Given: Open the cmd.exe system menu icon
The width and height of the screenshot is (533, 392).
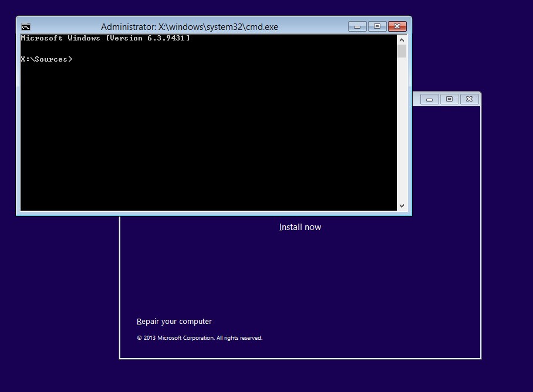Looking at the screenshot, I should pos(25,26).
